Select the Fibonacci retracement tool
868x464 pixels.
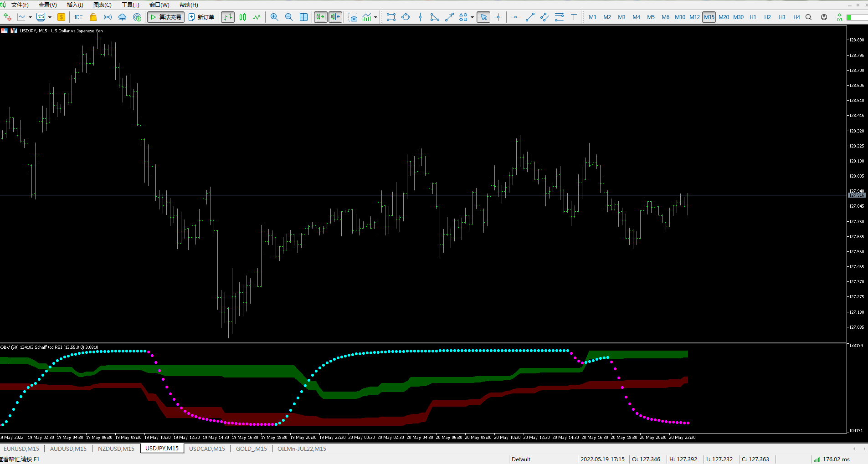coord(559,17)
